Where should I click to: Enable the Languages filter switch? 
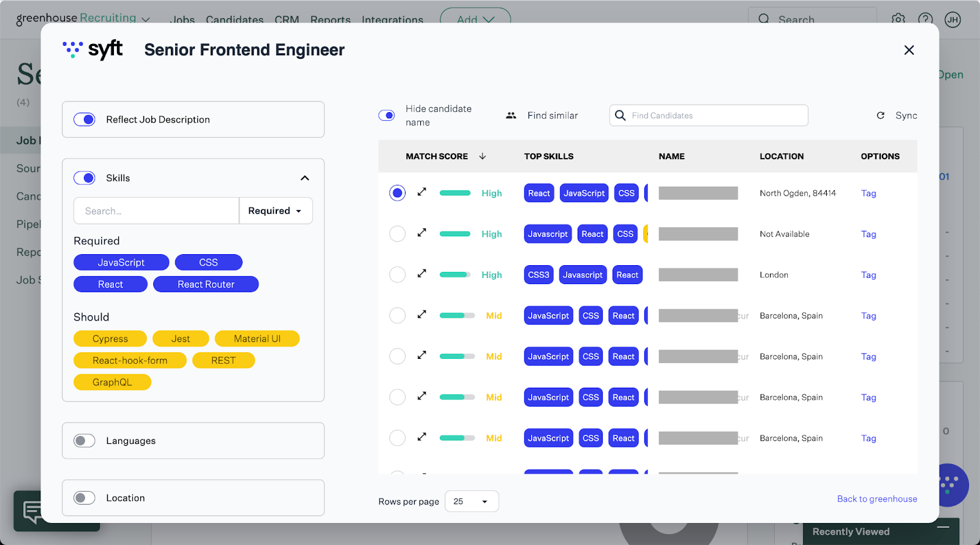pyautogui.click(x=85, y=441)
